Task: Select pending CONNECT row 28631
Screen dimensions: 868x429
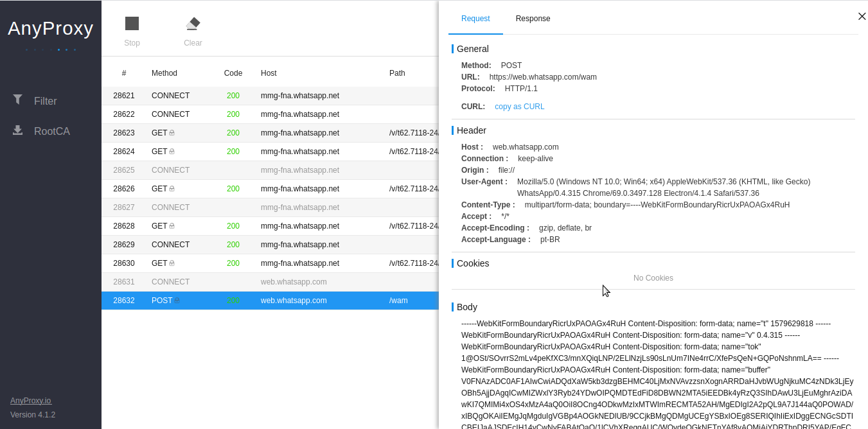Action: pyautogui.click(x=270, y=282)
